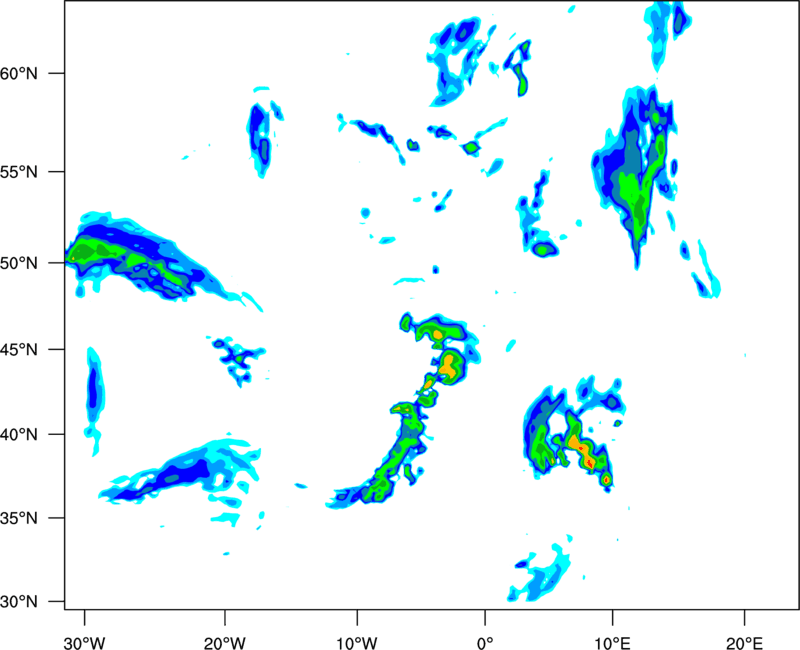Click the 55°N latitude label
The image size is (800, 650).
pos(19,172)
